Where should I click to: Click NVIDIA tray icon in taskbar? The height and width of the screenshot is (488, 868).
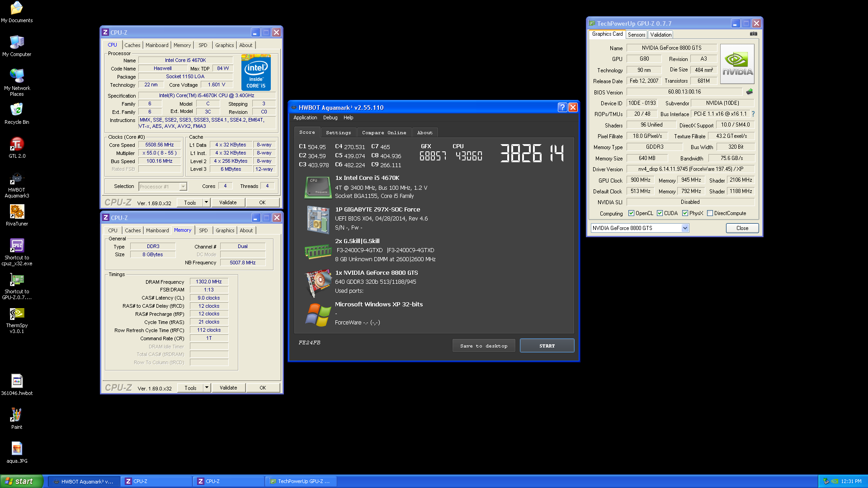point(835,481)
